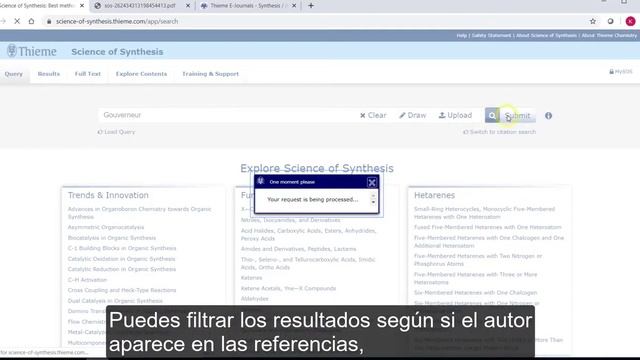640x360 pixels.
Task: Switch to Thieme E-Journals Synthesis tab
Action: point(245,6)
